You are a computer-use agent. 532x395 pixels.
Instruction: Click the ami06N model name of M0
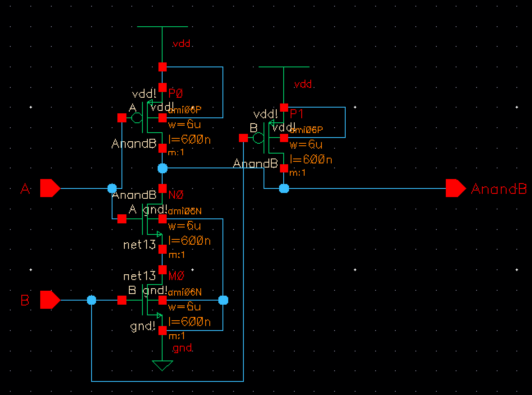(185, 292)
